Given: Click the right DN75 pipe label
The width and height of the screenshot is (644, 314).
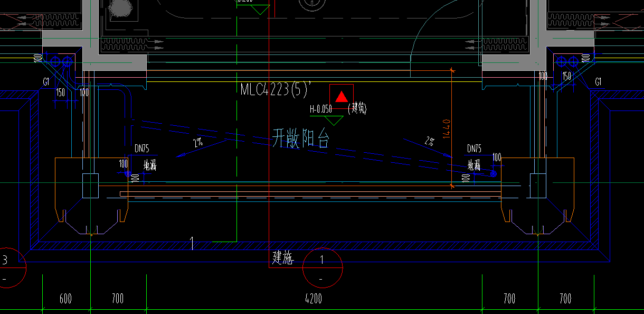Looking at the screenshot, I should (x=475, y=148).
